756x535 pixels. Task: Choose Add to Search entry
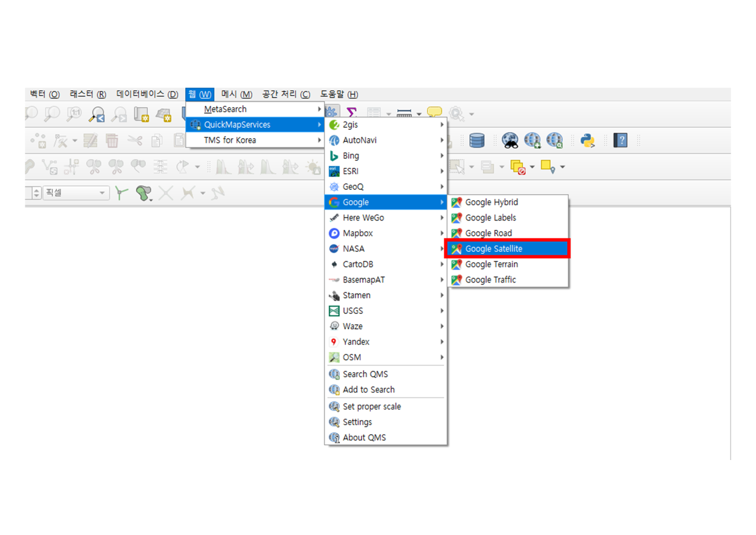(x=386, y=389)
